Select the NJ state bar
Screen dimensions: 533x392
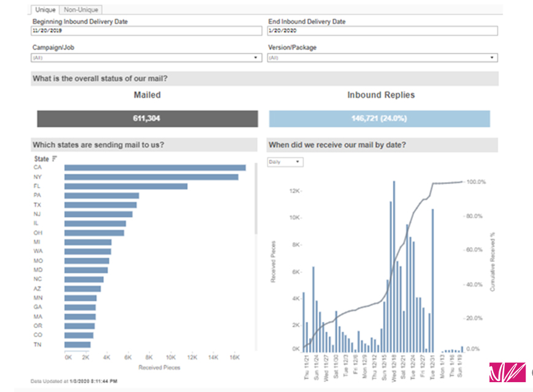tap(99, 214)
